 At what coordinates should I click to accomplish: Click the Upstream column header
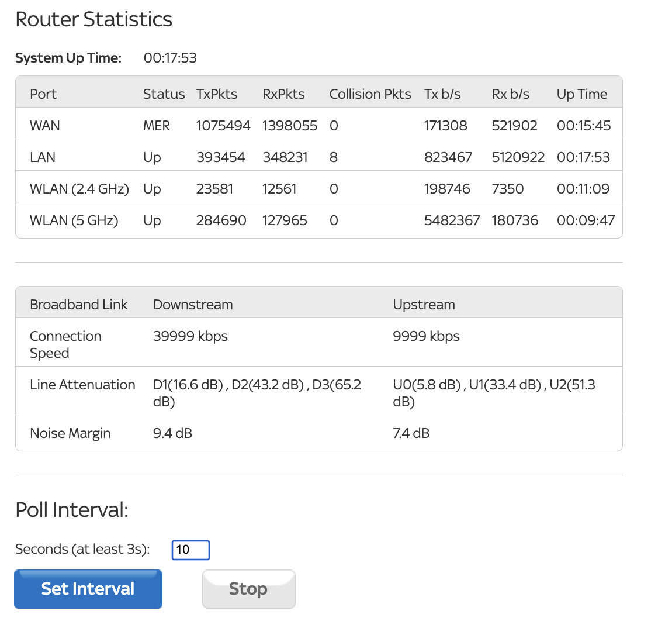(x=424, y=304)
